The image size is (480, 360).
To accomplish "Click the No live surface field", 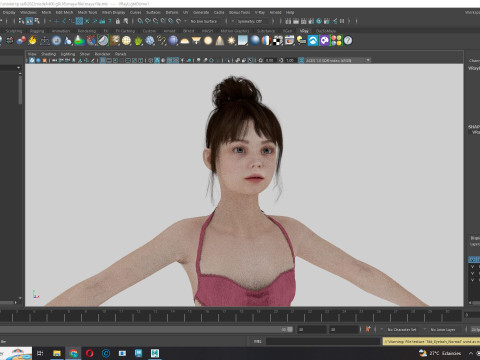I will click(x=204, y=21).
